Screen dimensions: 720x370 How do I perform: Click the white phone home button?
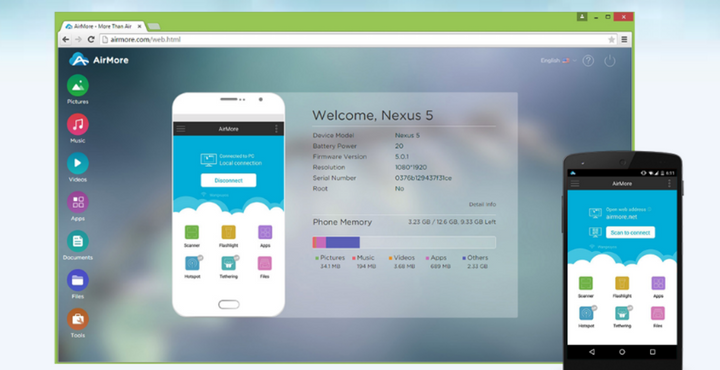[229, 304]
